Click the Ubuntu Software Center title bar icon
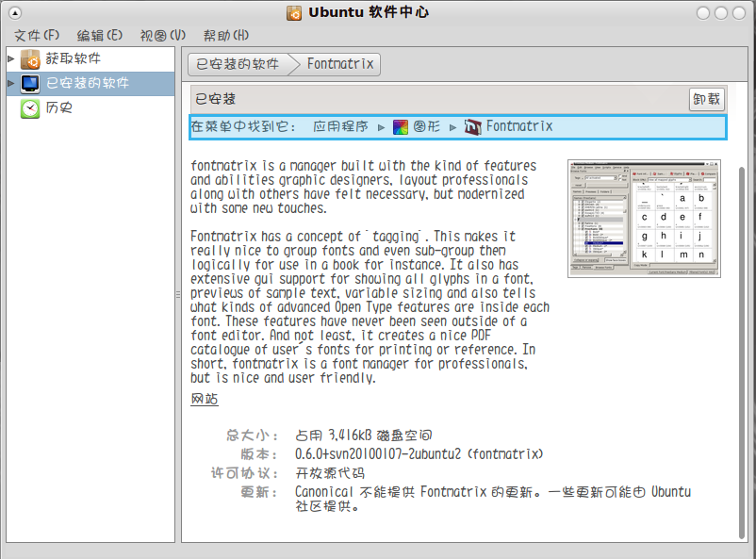This screenshot has height=559, width=756. tap(293, 12)
